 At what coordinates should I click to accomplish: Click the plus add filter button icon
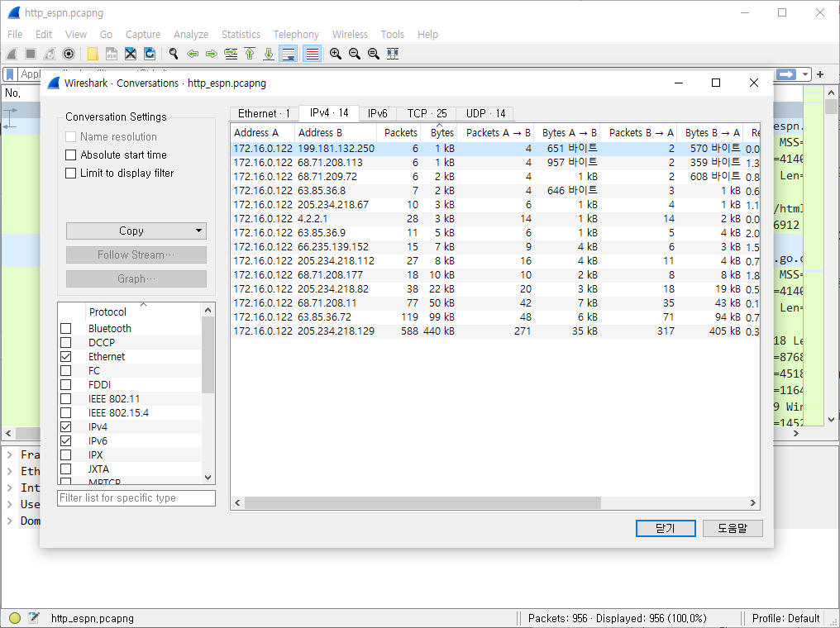click(820, 74)
